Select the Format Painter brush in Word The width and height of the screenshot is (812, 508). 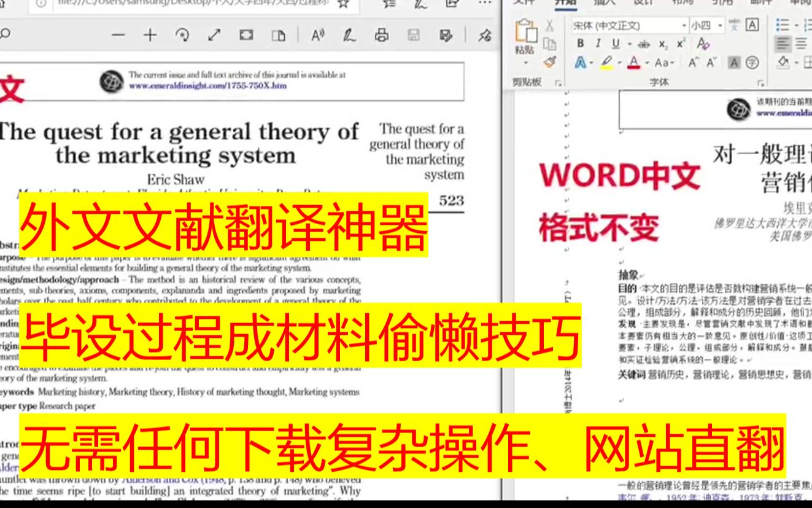click(x=550, y=62)
